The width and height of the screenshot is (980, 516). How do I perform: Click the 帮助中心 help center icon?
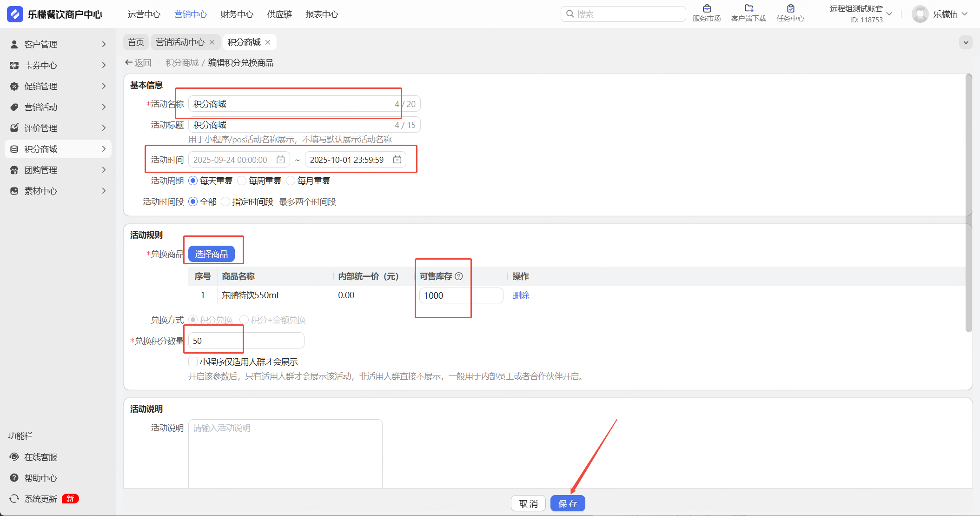tap(14, 478)
